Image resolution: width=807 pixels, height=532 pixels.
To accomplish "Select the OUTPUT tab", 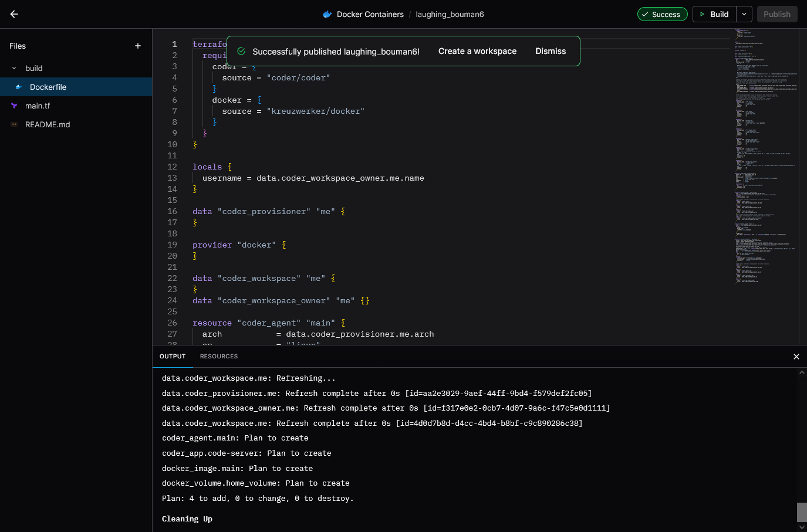I will (173, 356).
